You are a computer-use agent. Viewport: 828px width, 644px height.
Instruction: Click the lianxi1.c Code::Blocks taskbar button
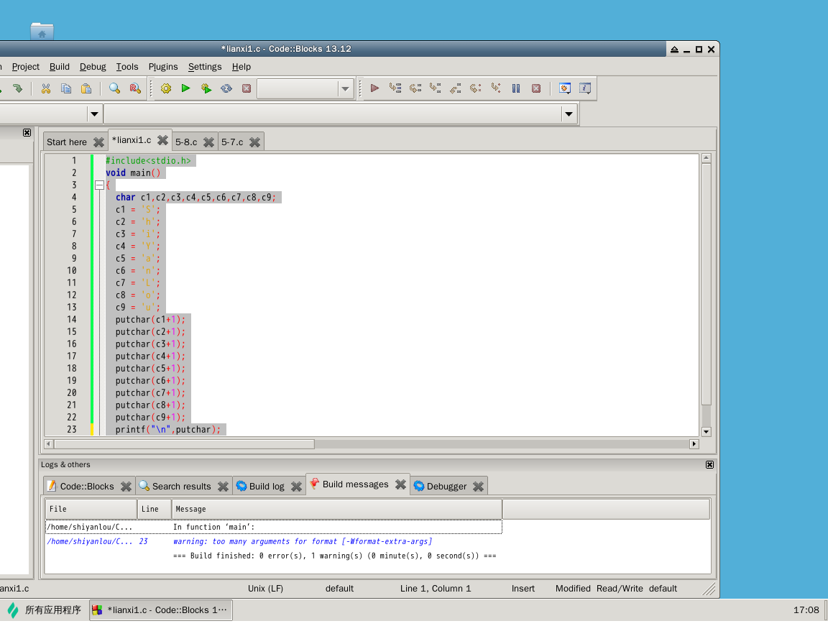click(x=161, y=610)
